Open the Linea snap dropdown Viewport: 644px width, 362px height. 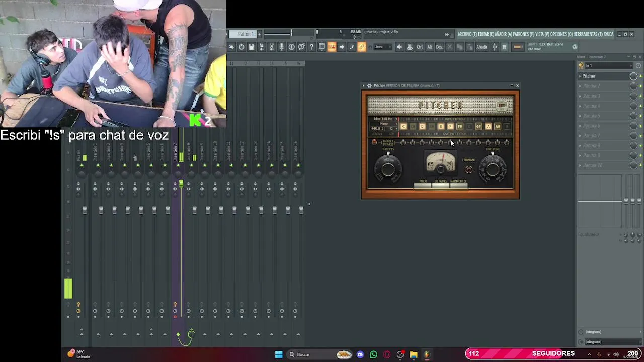pyautogui.click(x=383, y=47)
